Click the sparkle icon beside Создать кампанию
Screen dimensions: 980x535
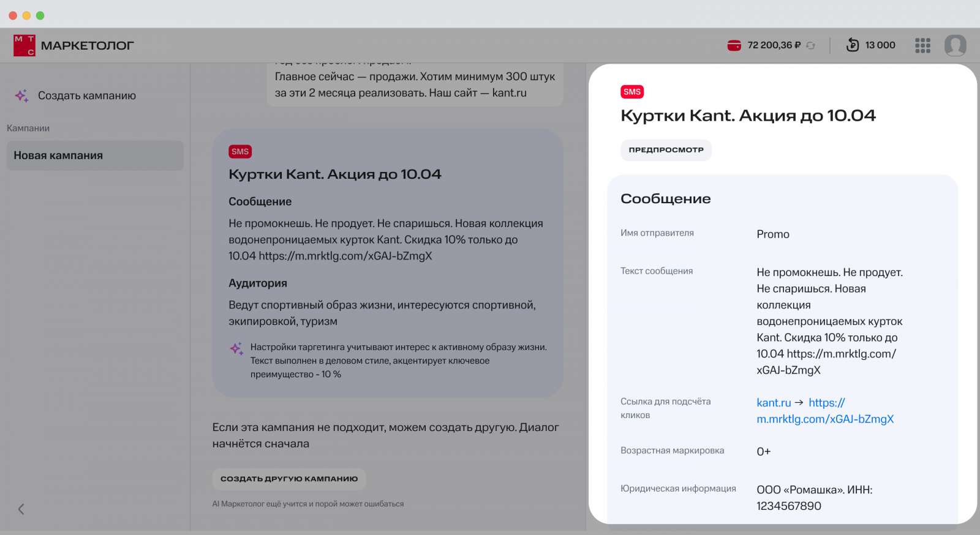[x=22, y=95]
